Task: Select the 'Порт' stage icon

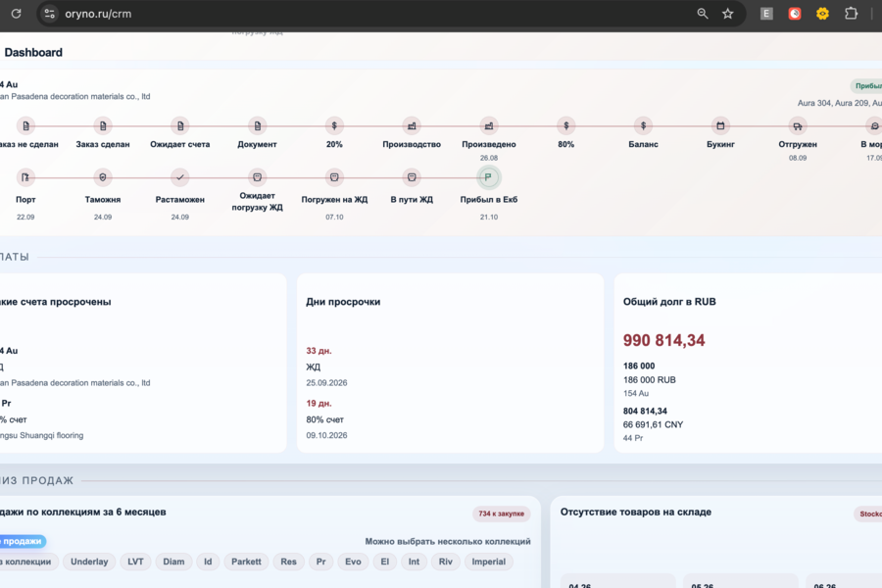Action: pos(25,177)
